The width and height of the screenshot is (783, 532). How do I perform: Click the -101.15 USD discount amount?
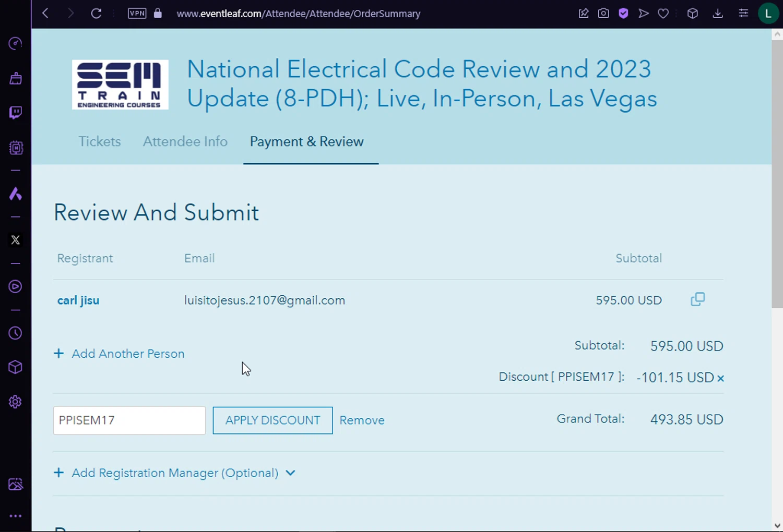675,378
